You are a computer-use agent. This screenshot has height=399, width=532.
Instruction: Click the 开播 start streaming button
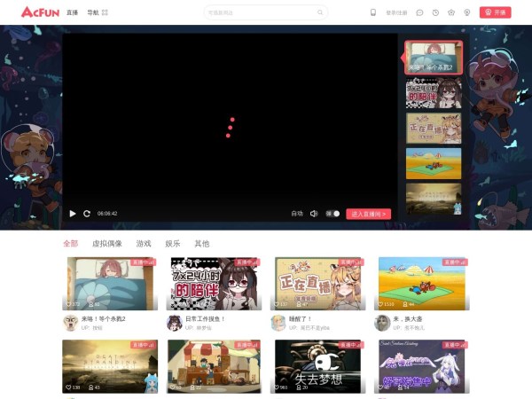495,12
